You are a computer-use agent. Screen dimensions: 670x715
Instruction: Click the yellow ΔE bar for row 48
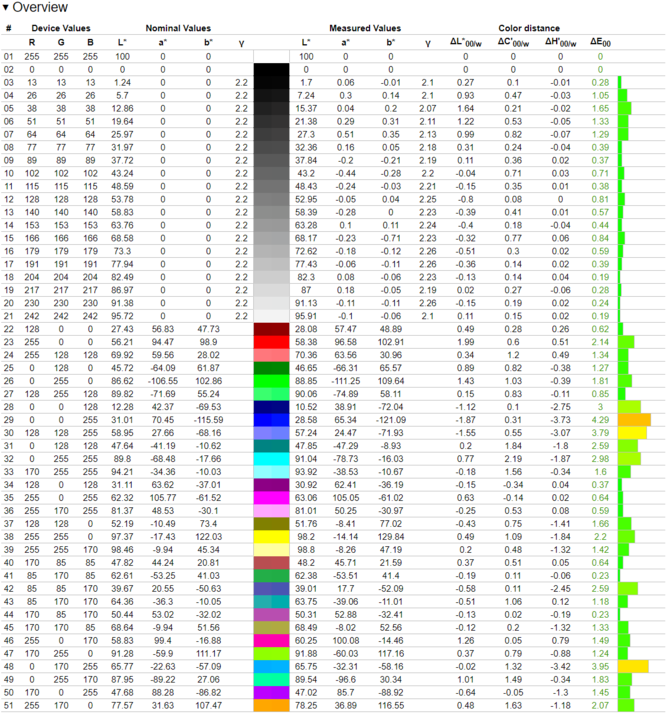point(633,666)
